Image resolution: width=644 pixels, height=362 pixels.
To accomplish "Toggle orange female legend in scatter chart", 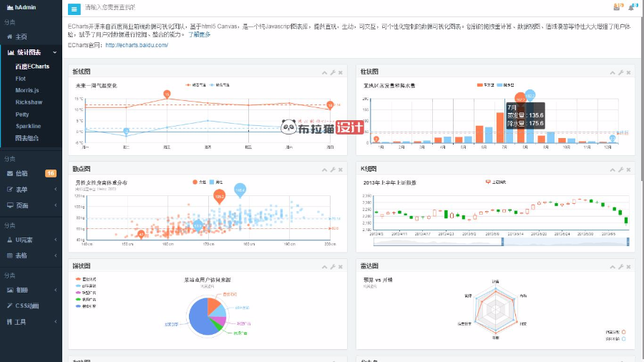I will 199,182.
